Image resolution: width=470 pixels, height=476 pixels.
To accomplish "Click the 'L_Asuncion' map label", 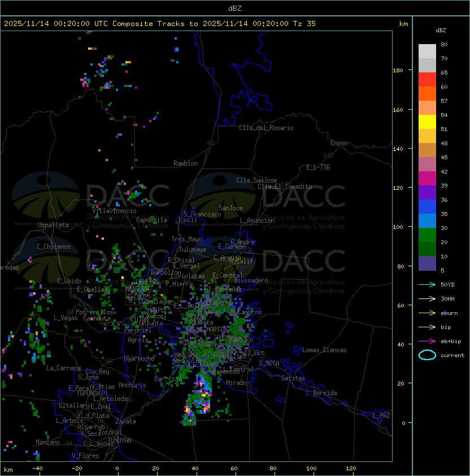I will pyautogui.click(x=257, y=220).
